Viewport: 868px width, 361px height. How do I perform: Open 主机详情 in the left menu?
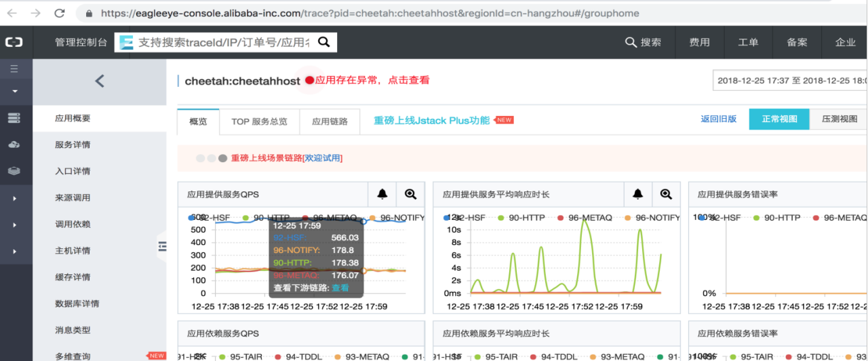(73, 250)
